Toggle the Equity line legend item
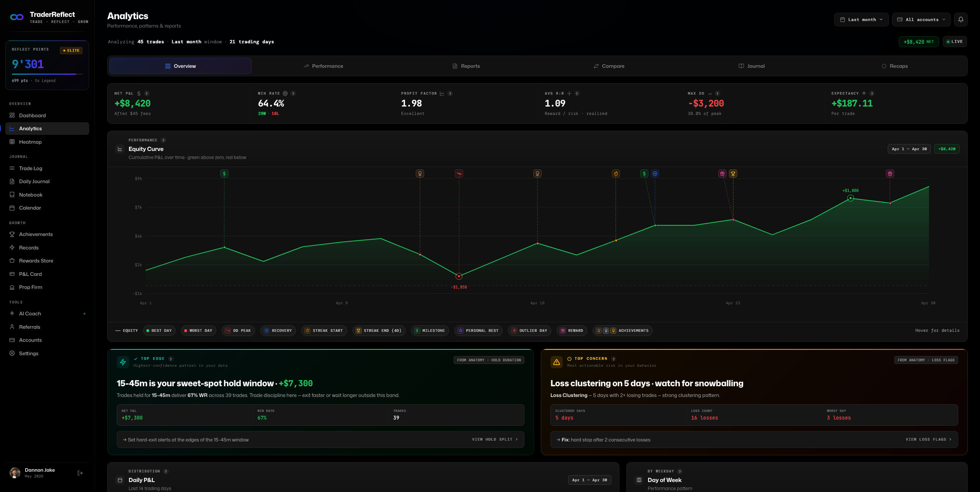The width and height of the screenshot is (980, 492). coord(127,331)
